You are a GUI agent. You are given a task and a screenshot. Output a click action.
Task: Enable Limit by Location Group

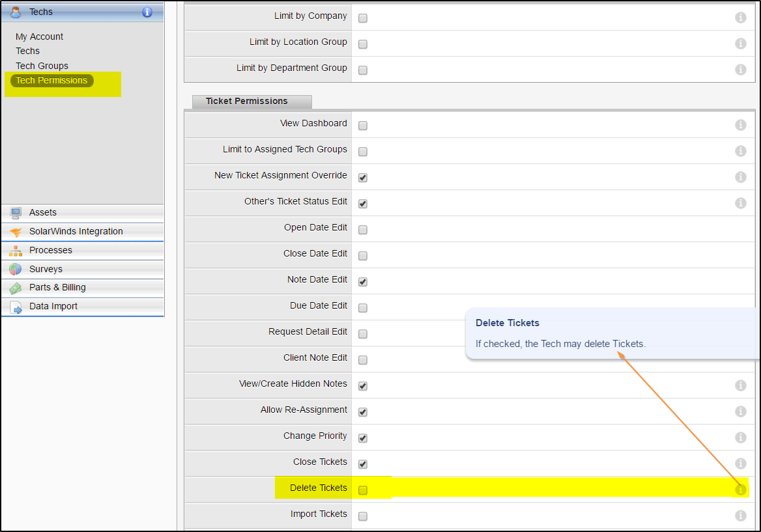pos(362,45)
